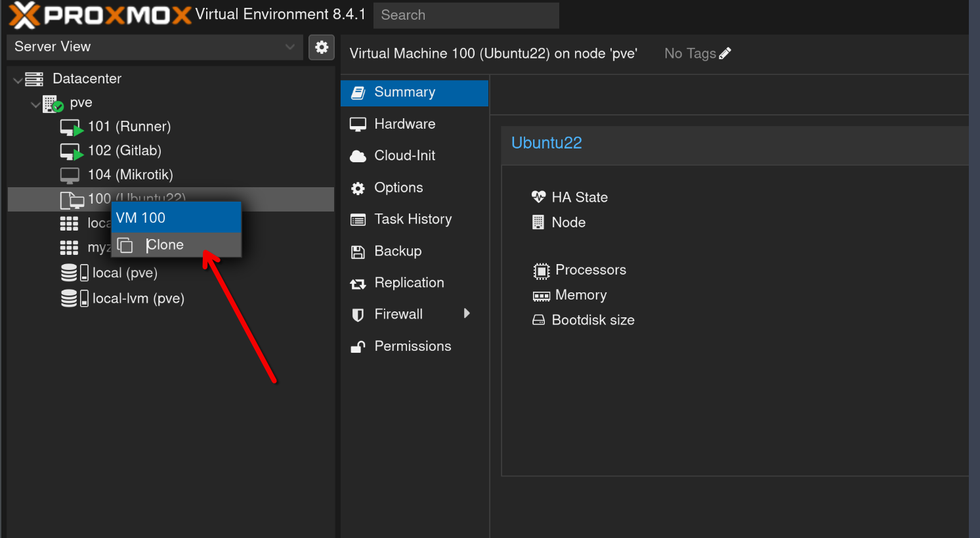This screenshot has height=538, width=980.
Task: Select local-lvm (pve) storage in the tree
Action: click(138, 298)
